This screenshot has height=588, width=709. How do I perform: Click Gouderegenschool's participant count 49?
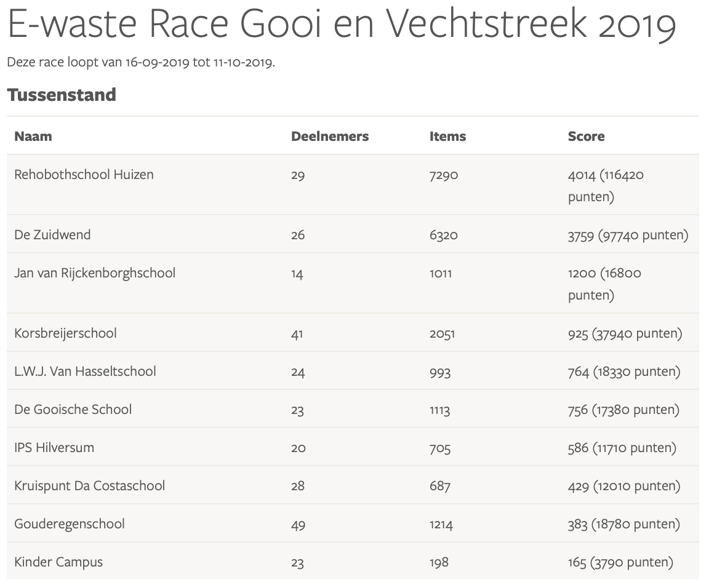pos(298,525)
